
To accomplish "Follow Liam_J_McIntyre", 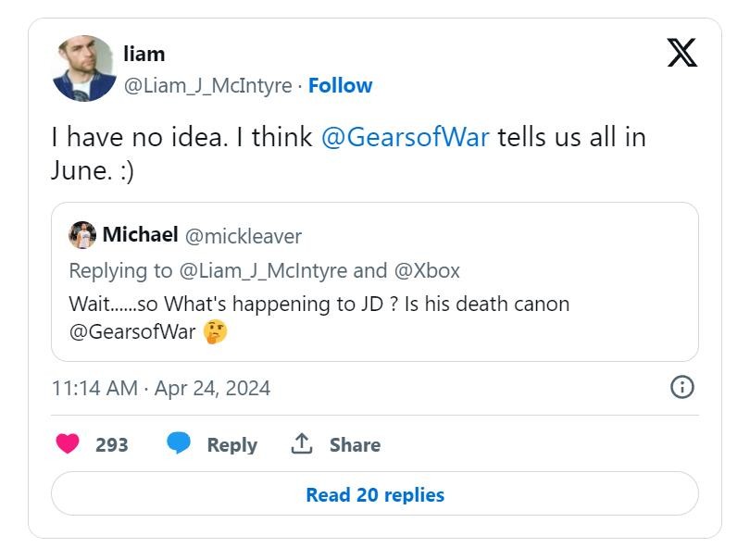I will (x=340, y=85).
